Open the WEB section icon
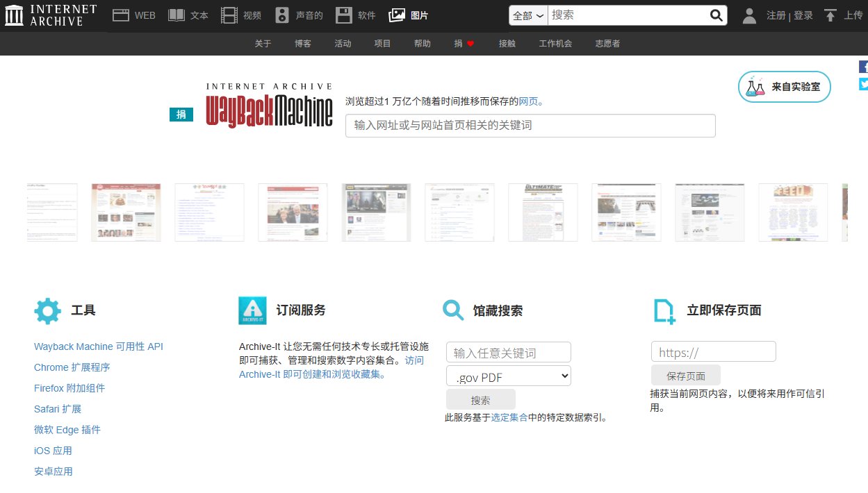 point(121,15)
